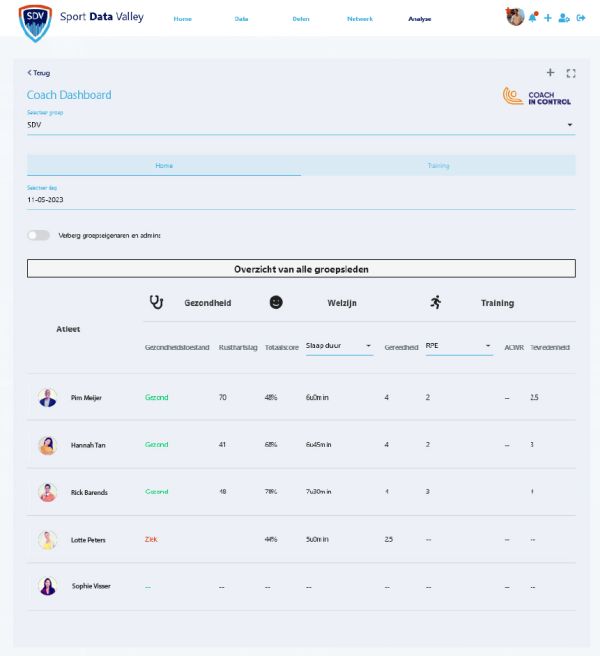600x656 pixels.
Task: Click the Sport Data Valley shield logo
Action: tap(35, 22)
